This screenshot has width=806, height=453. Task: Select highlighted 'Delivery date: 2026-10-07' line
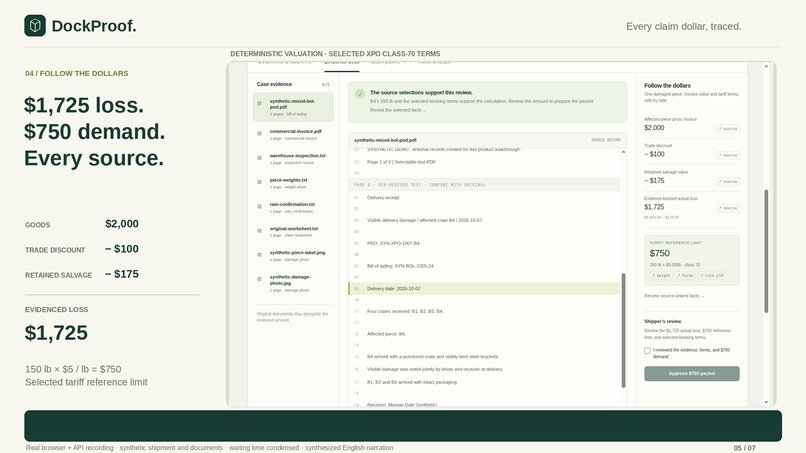pyautogui.click(x=484, y=288)
